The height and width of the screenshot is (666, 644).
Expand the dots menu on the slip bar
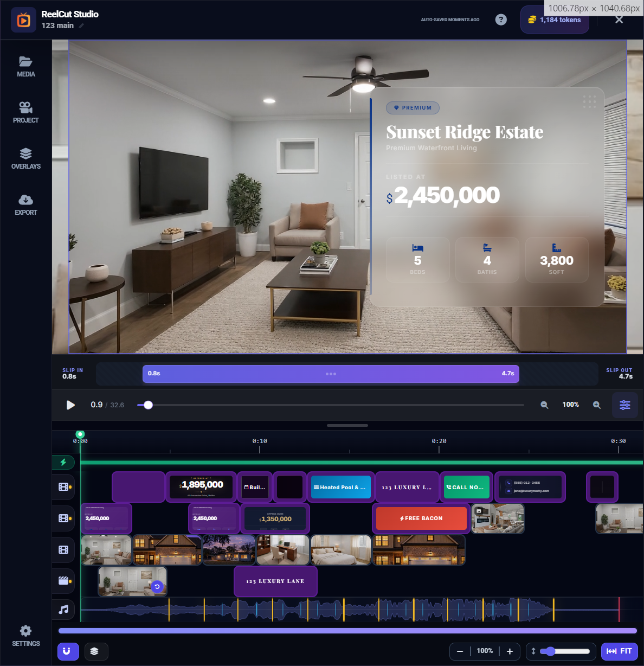point(331,374)
